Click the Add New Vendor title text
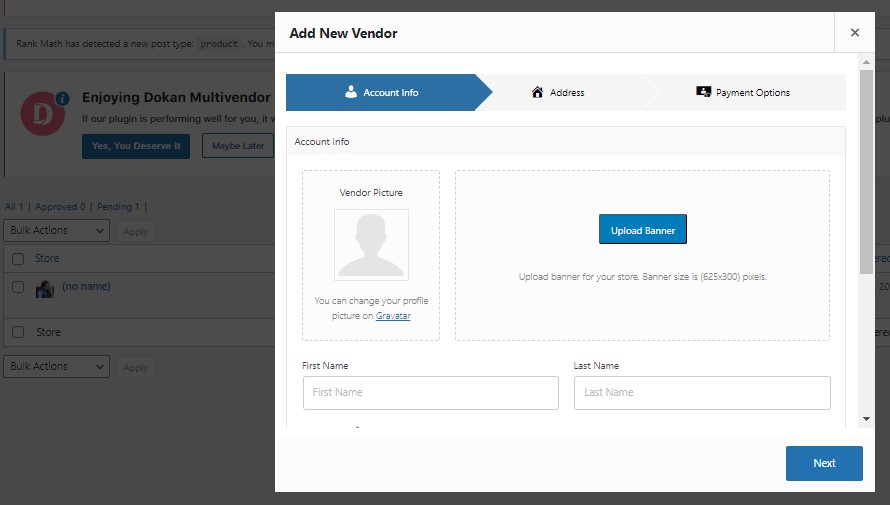This screenshot has height=505, width=890. click(343, 33)
